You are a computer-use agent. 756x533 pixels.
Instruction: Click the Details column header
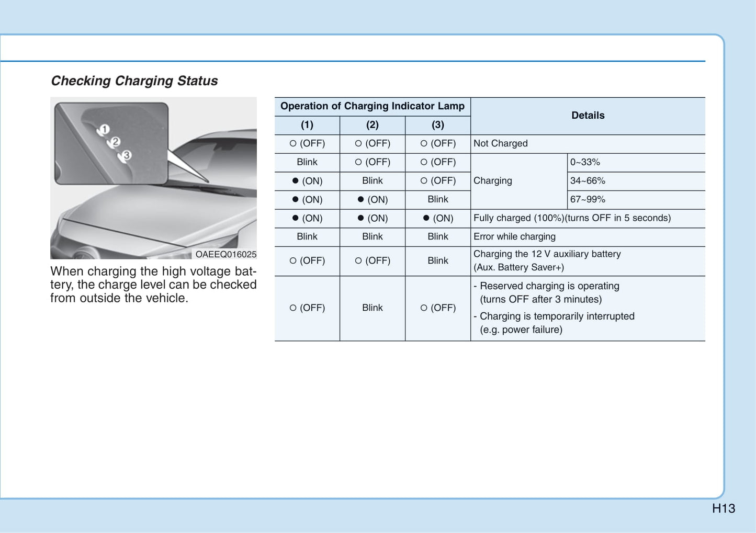coord(588,116)
